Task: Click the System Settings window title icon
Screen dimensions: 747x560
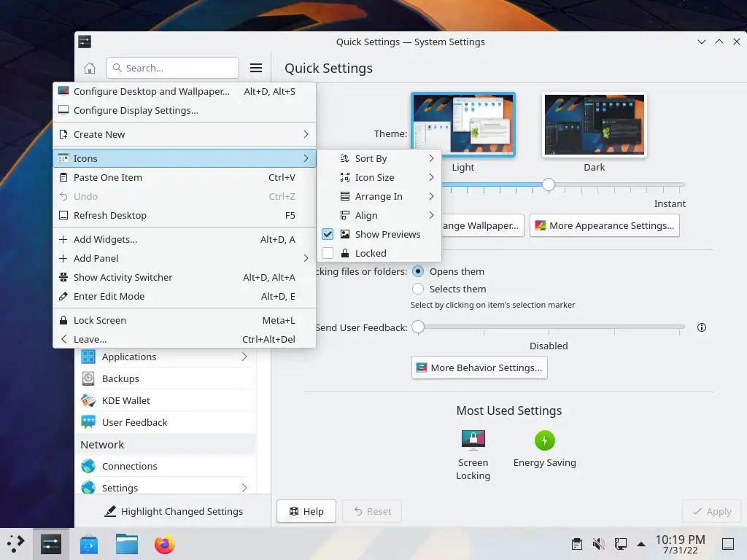Action: (x=85, y=42)
